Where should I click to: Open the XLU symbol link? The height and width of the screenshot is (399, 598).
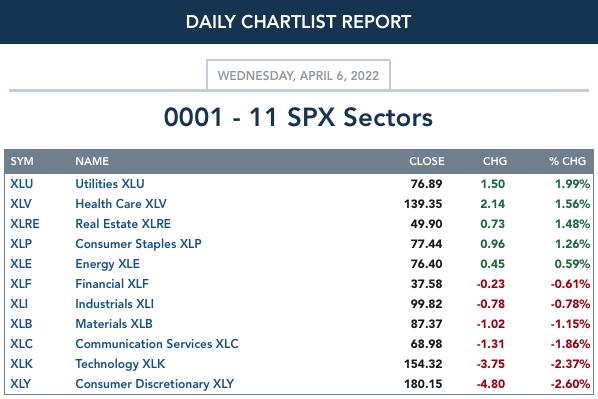(22, 184)
